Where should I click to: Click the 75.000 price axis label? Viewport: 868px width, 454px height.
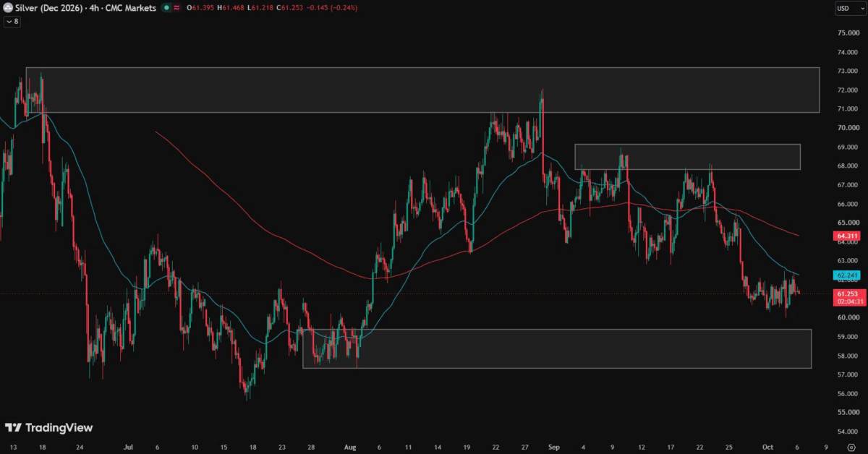tap(847, 33)
